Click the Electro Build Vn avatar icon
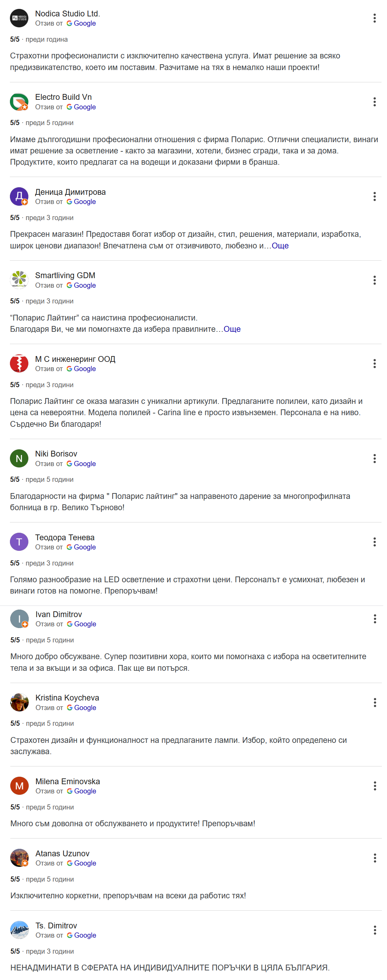The image size is (387, 980). (19, 101)
